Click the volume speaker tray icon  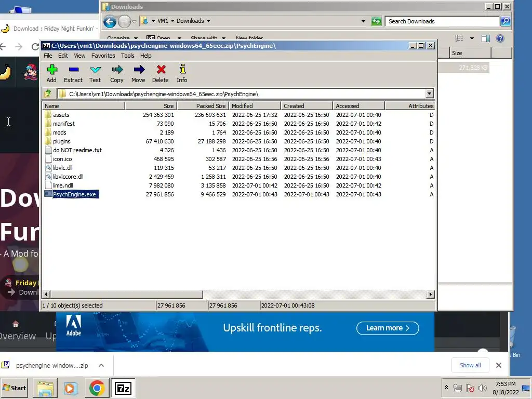click(482, 388)
